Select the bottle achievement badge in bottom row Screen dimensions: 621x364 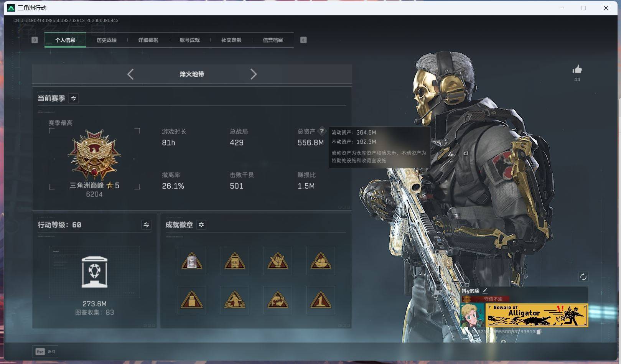point(192,300)
